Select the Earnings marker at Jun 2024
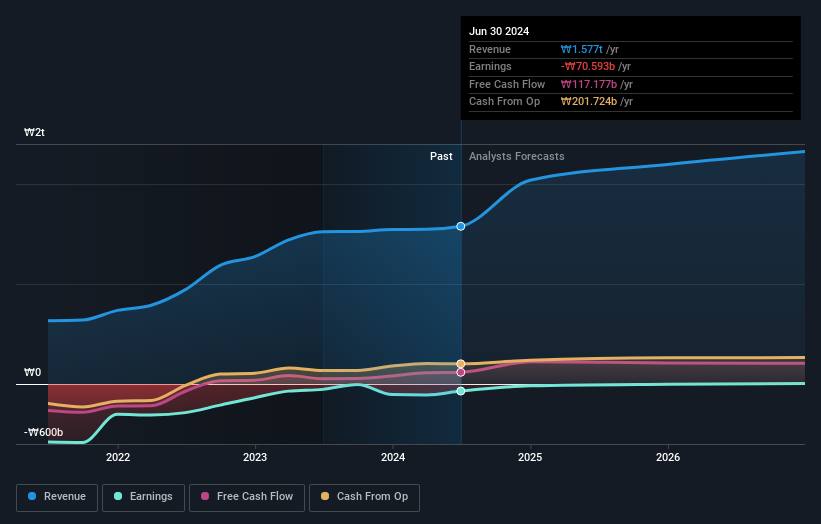This screenshot has height=524, width=821. pyautogui.click(x=461, y=391)
